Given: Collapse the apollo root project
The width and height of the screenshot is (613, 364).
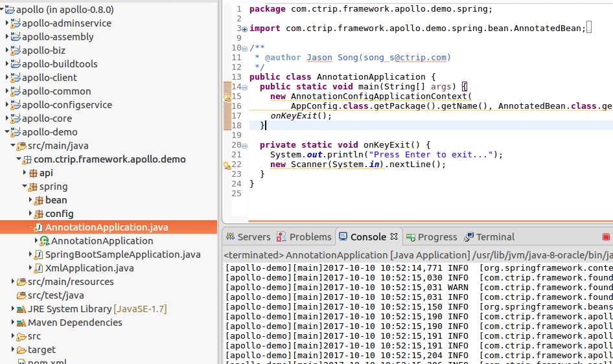Looking at the screenshot, I should [2, 9].
